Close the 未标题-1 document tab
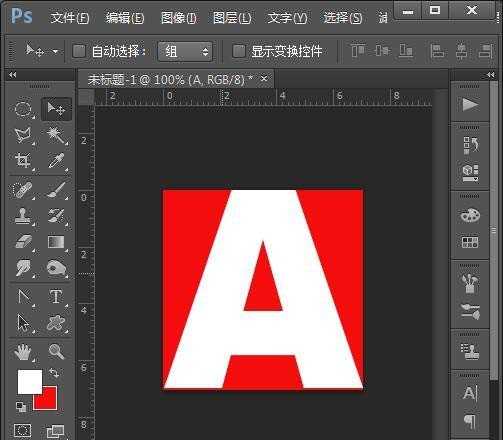Viewport: 503px width, 440px height. [x=264, y=79]
